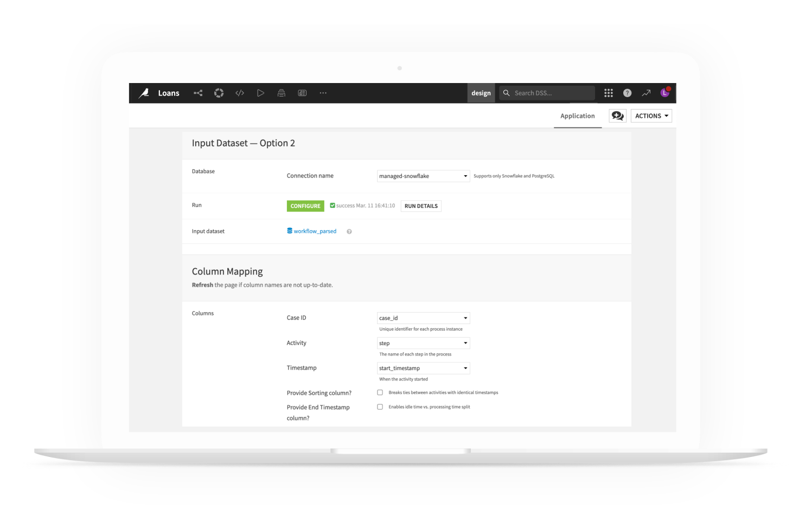Open the discussions chat bubble icon
812x521 pixels.
pyautogui.click(x=617, y=116)
